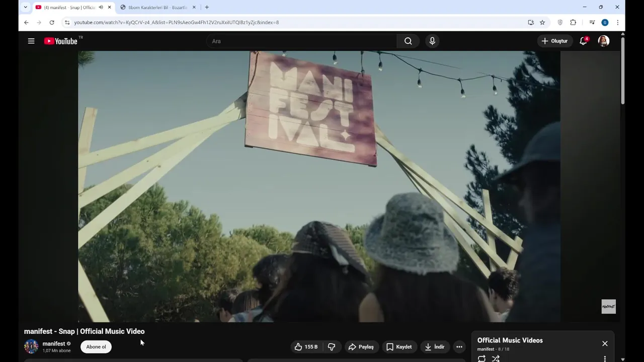Screen dimensions: 644x362
Task: Close the manifest - Snap tab
Action: [x=109, y=8]
